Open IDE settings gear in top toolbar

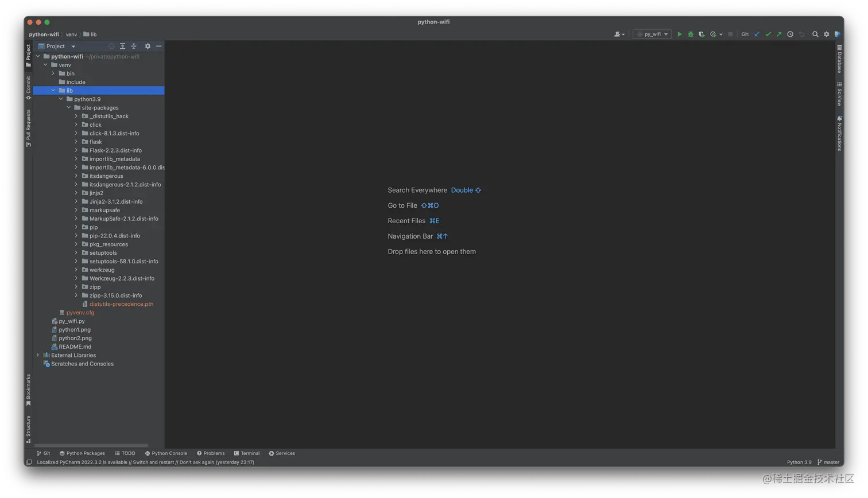[x=827, y=34]
